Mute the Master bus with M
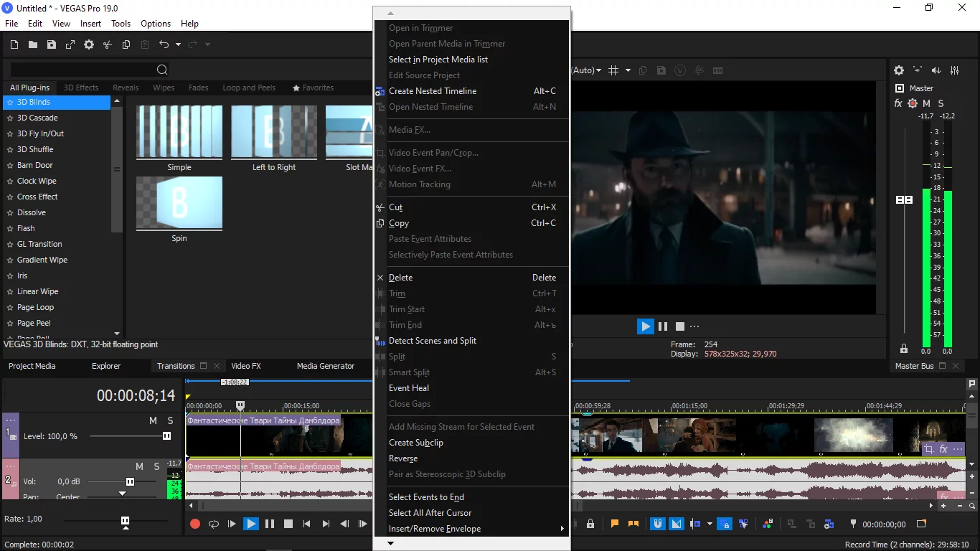 (x=927, y=103)
